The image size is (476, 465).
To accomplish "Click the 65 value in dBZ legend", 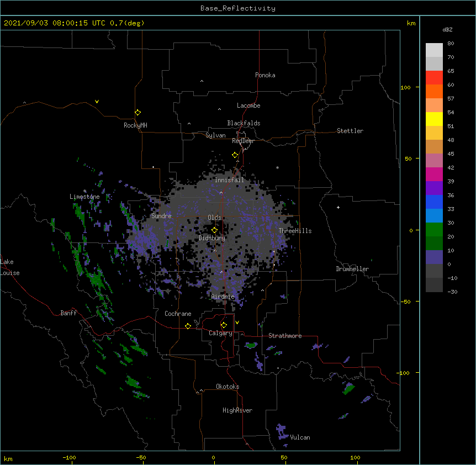I will [x=451, y=71].
